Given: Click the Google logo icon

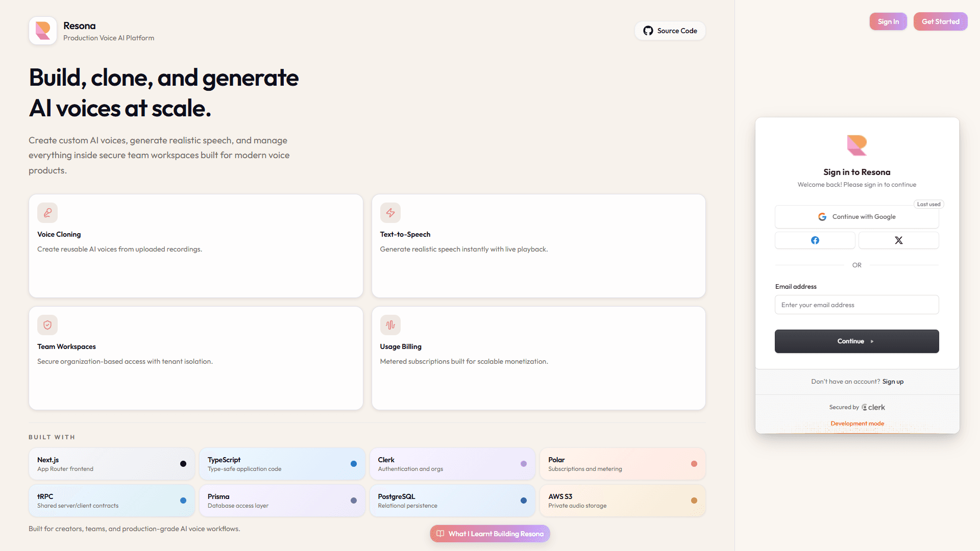Looking at the screenshot, I should (x=822, y=217).
